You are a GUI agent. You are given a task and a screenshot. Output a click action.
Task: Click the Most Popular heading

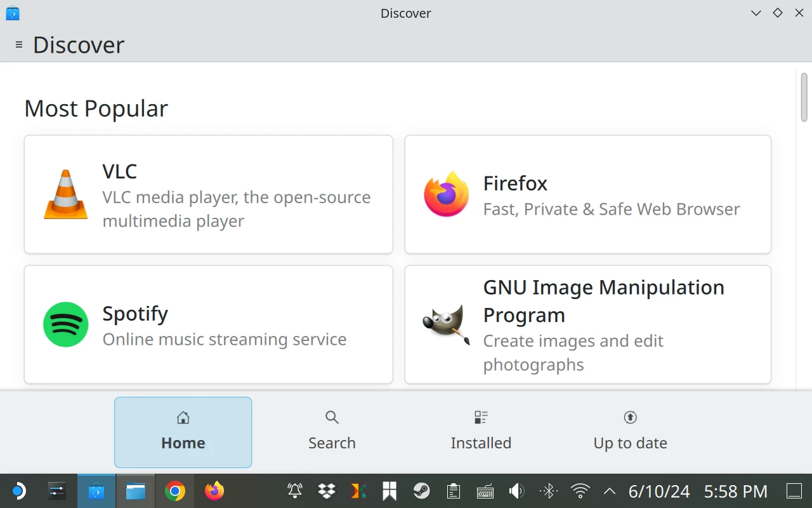96,109
